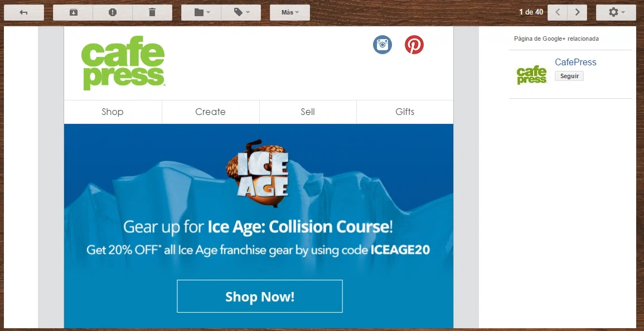The height and width of the screenshot is (331, 644).
Task: Report this message as spam
Action: pyautogui.click(x=113, y=12)
